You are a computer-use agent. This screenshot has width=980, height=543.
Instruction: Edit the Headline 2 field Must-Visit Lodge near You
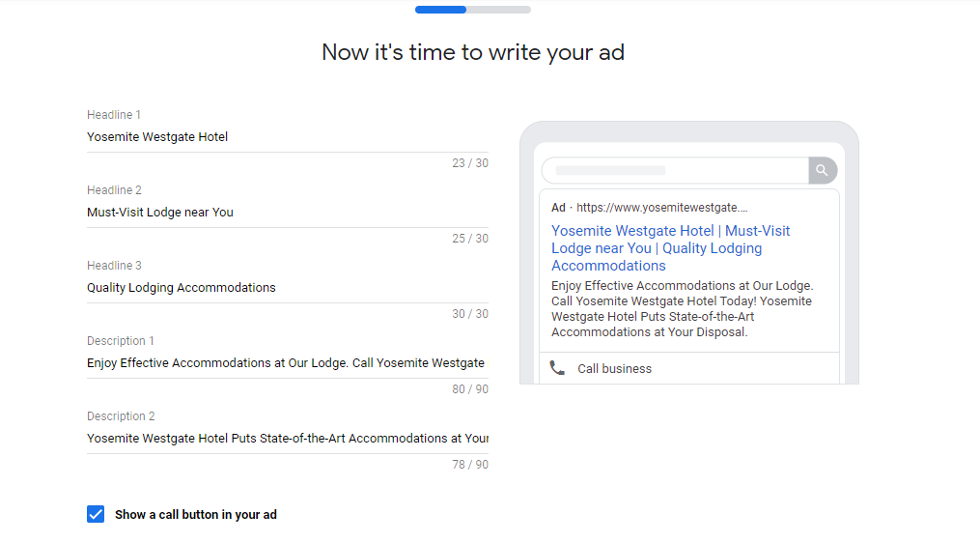point(288,212)
